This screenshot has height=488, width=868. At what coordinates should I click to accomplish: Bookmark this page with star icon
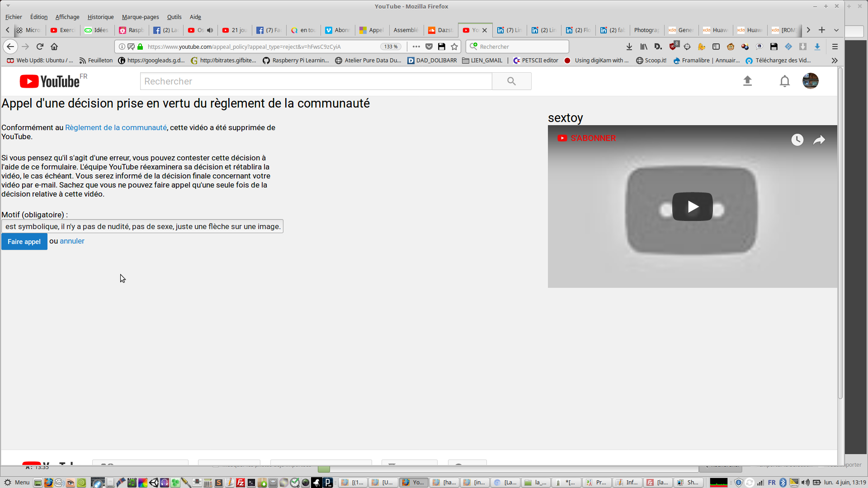(454, 47)
